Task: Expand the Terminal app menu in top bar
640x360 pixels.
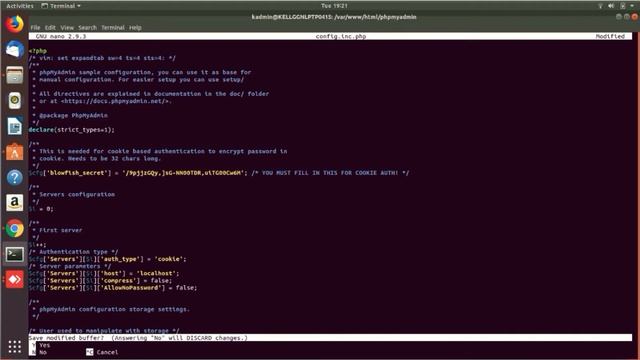Action: [x=61, y=6]
